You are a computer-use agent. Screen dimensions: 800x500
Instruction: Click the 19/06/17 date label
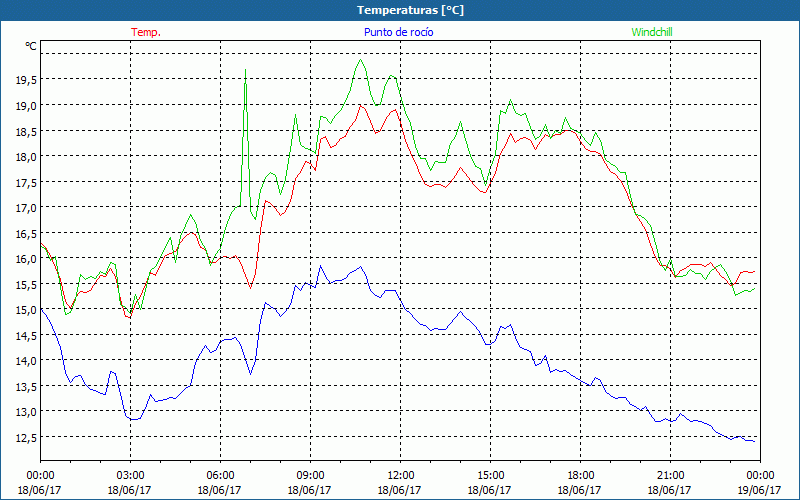759,491
